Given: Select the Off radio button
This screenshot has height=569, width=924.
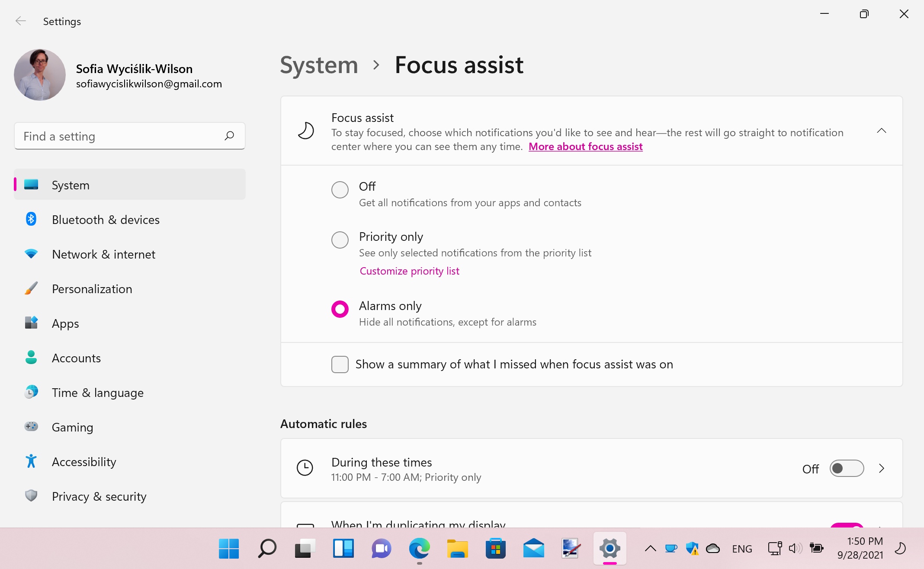Looking at the screenshot, I should click(x=340, y=189).
